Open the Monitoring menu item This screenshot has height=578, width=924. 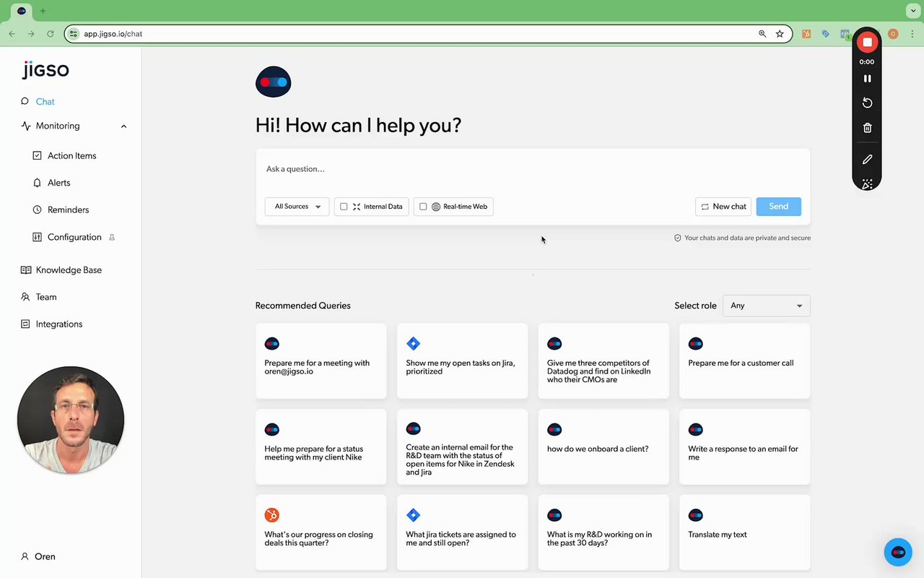point(58,126)
